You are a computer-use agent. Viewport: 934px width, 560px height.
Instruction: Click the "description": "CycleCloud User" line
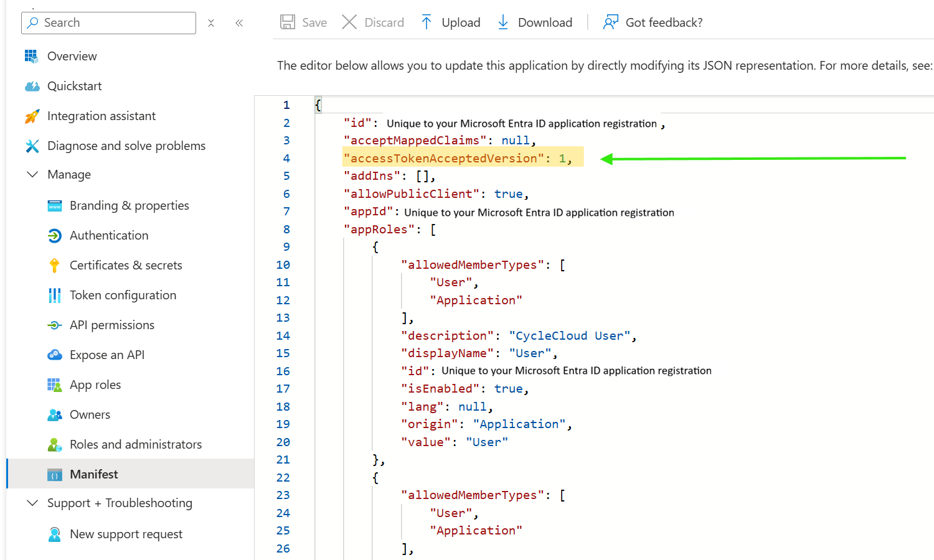tap(519, 336)
